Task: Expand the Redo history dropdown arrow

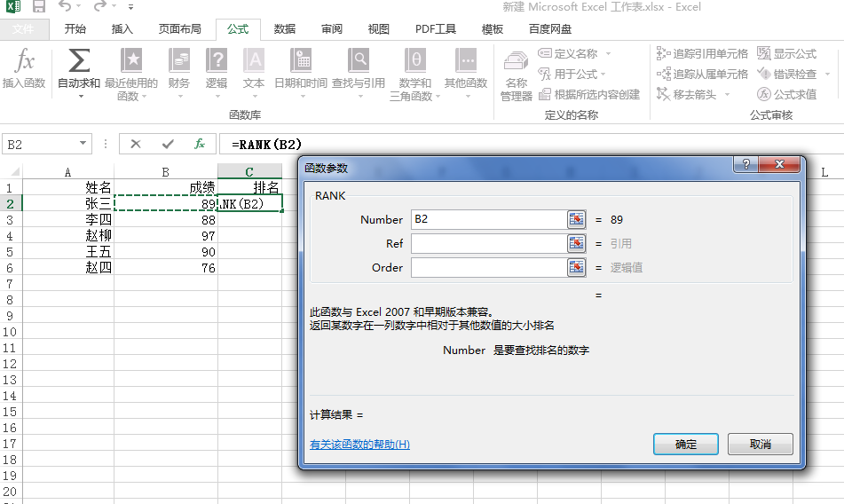Action: 114,6
